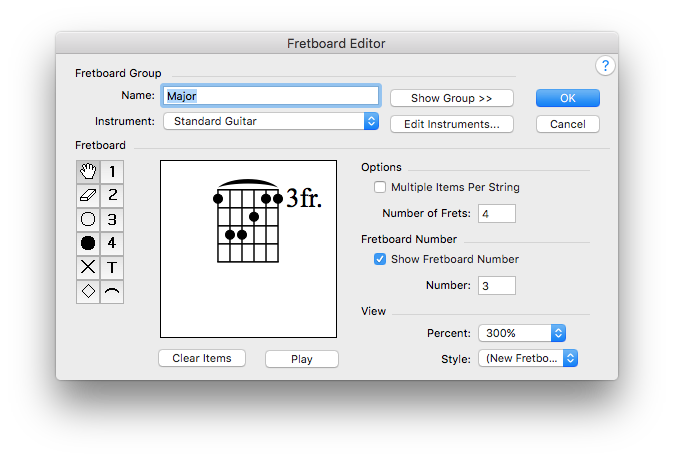This screenshot has height=460, width=674.
Task: Select finger number 1 tool
Action: (112, 172)
